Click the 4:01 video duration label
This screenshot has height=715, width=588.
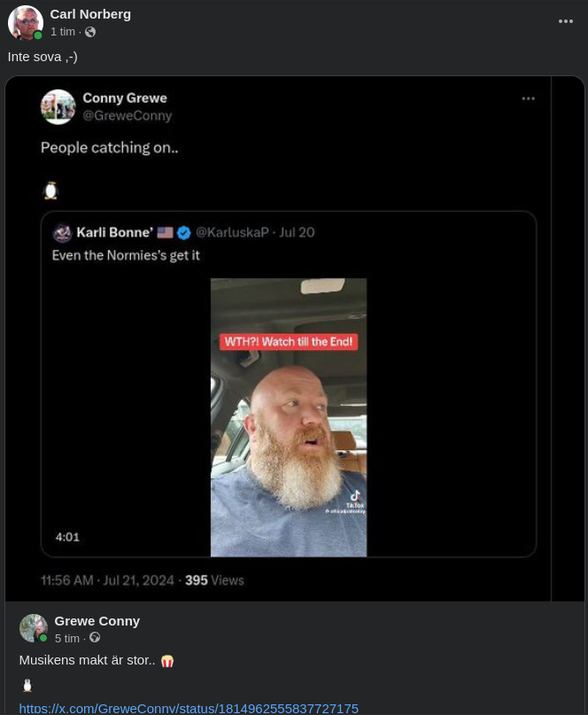(x=67, y=537)
